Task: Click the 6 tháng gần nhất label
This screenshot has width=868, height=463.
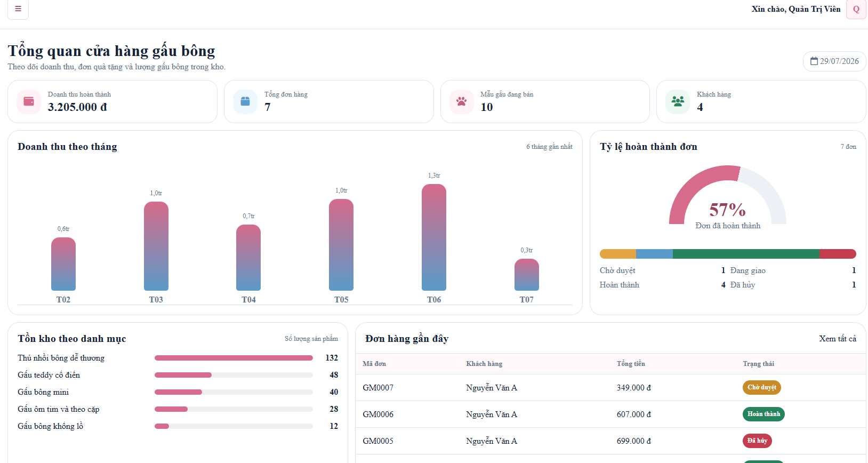Action: tap(549, 147)
